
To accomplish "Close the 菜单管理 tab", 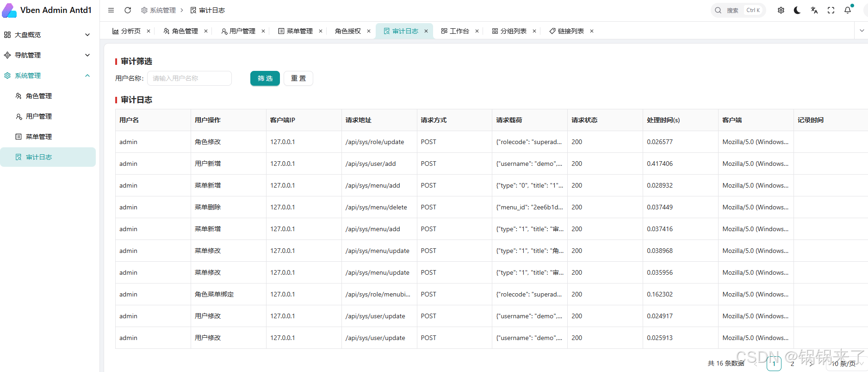I will [x=321, y=31].
